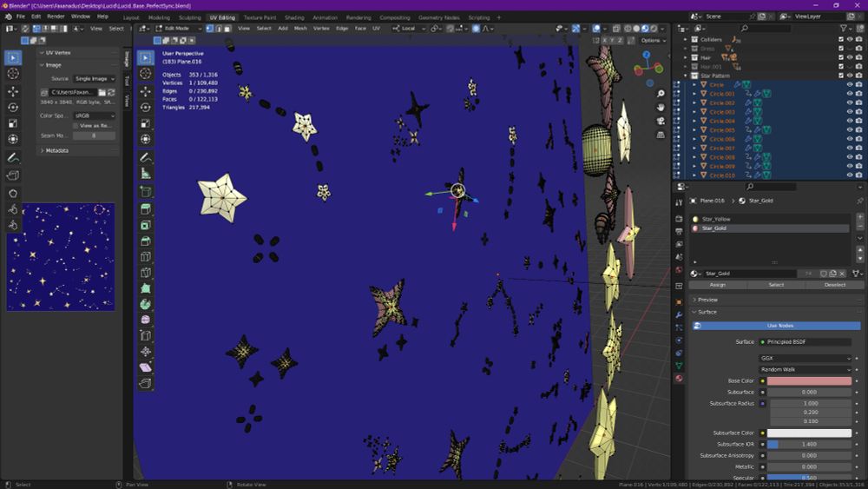Click the Assign material button
Screen dimensions: 868x489
coord(718,285)
